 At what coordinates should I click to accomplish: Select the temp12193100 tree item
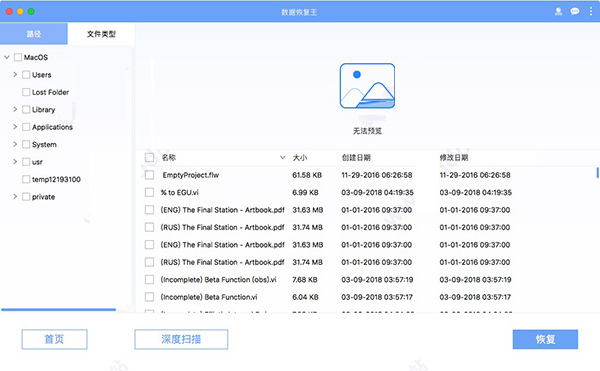coord(56,179)
